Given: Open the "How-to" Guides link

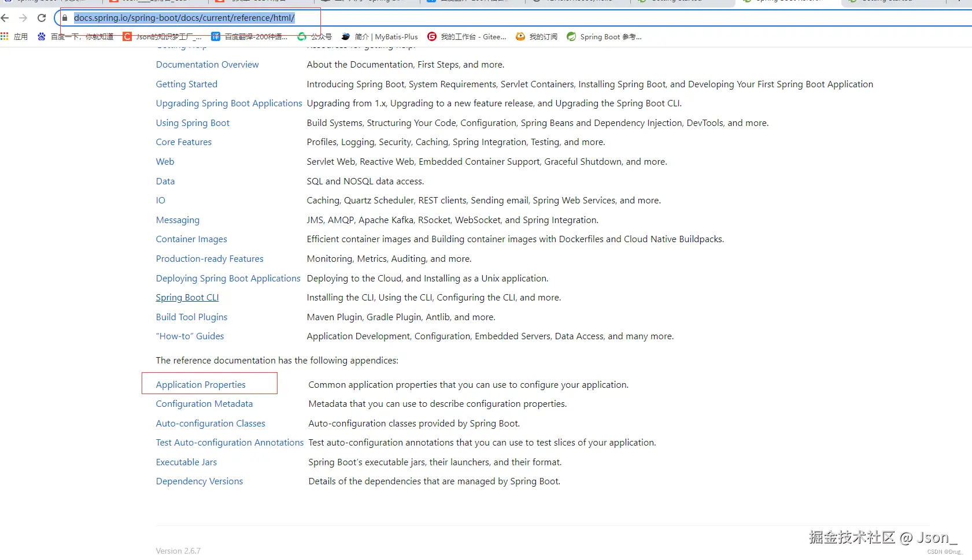Looking at the screenshot, I should 190,336.
